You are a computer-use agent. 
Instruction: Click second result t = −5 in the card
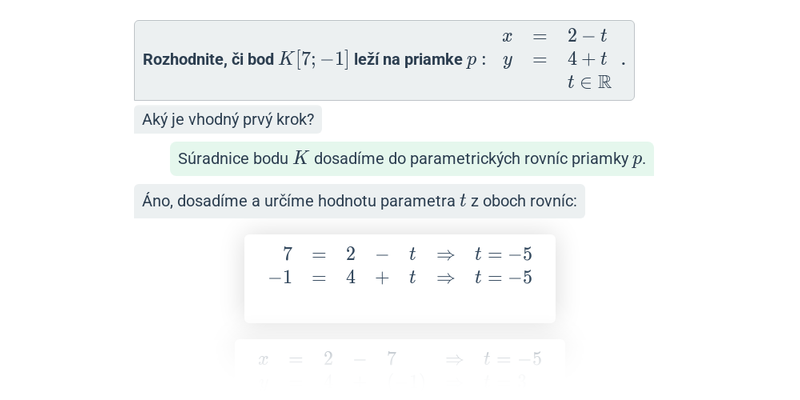503,278
